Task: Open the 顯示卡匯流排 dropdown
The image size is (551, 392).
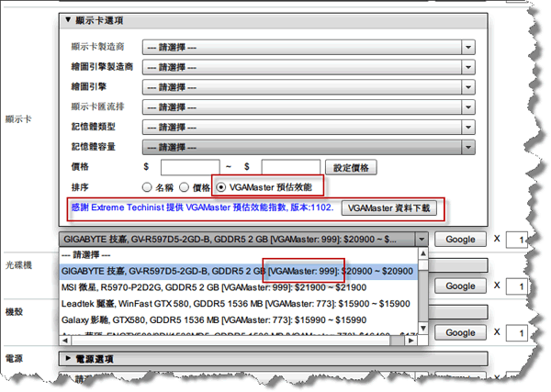Action: [x=309, y=107]
